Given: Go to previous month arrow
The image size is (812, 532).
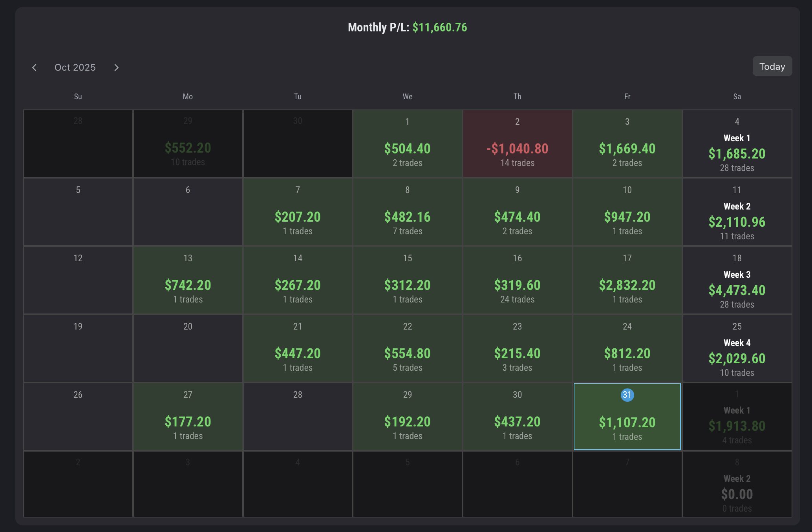Looking at the screenshot, I should (35, 67).
